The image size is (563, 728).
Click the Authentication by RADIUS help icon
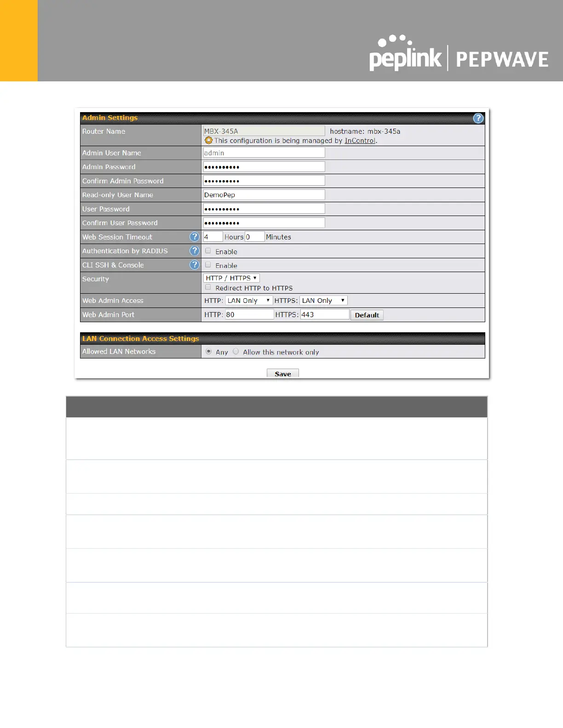click(195, 251)
